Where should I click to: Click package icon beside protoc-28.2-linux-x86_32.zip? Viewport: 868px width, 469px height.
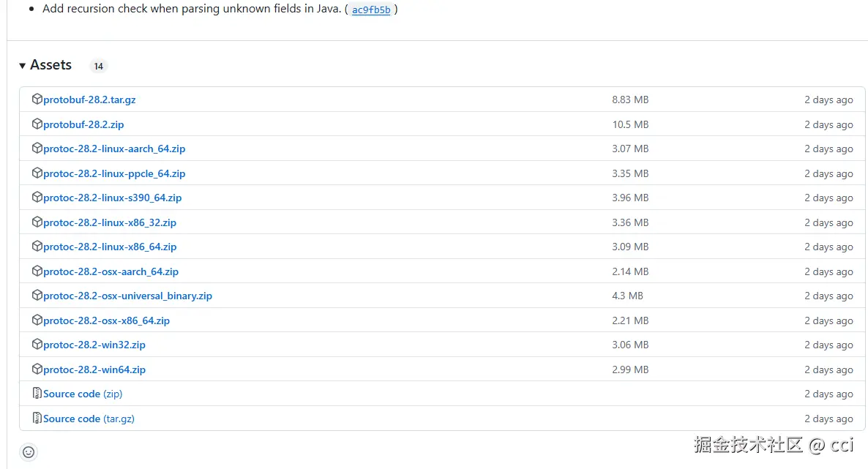tap(37, 222)
